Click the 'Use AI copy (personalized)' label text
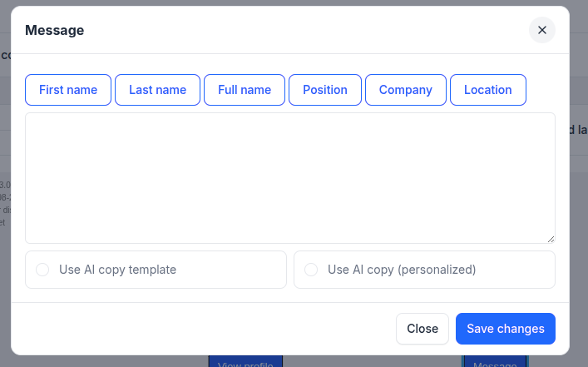Viewport: 588px width, 367px height. point(402,270)
